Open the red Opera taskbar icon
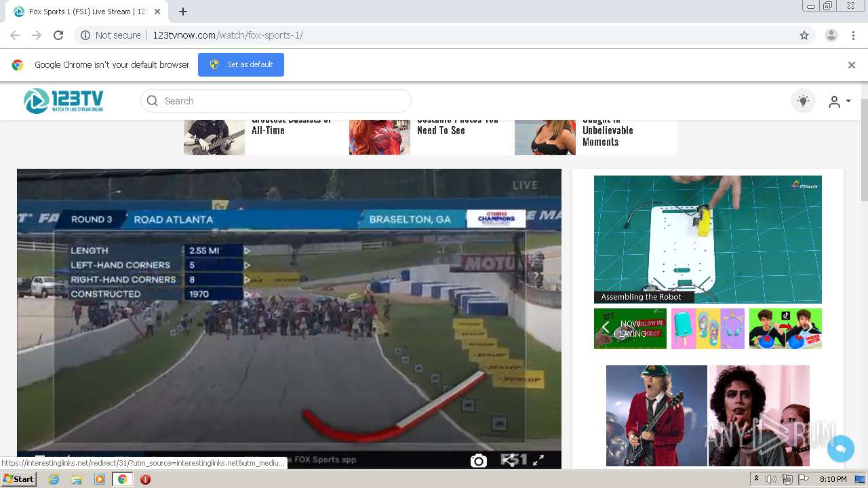 [145, 479]
